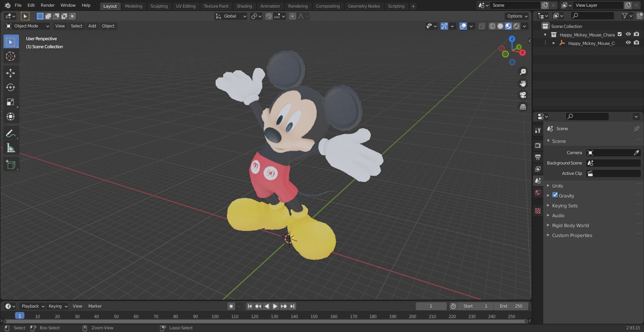Viewport: 644px width, 332px height.
Task: Toggle viewport overlays button
Action: pyautogui.click(x=463, y=26)
